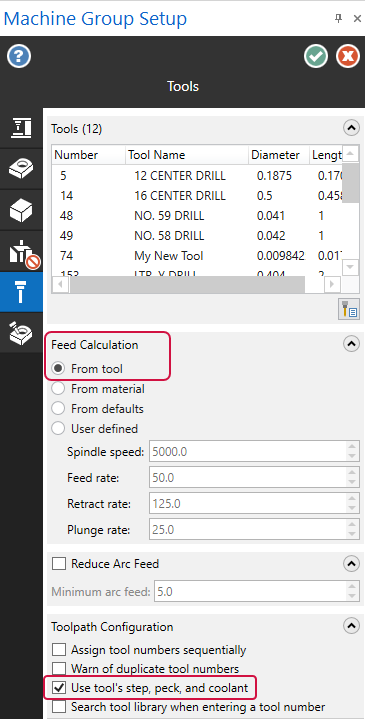Enable Search tool library when entering number
365x719 pixels.
[x=59, y=707]
